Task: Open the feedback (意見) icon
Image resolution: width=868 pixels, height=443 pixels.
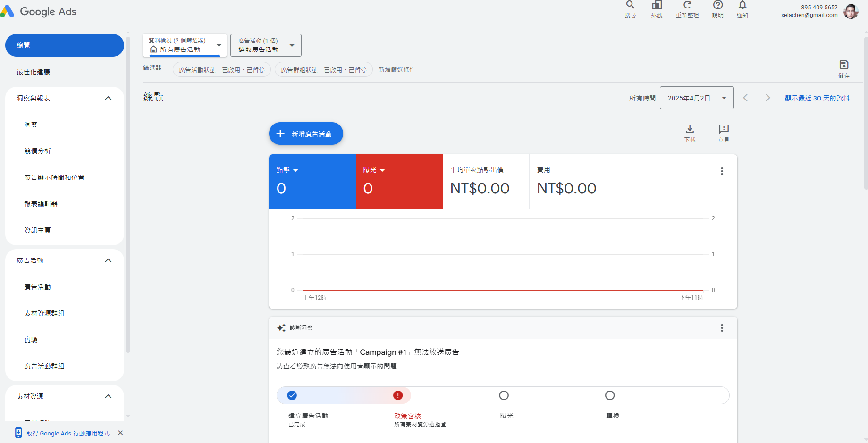Action: click(724, 134)
